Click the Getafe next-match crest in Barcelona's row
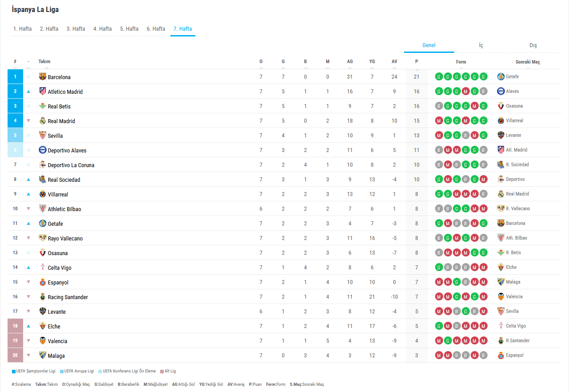Viewport: 569px width, 392px height. click(x=501, y=76)
